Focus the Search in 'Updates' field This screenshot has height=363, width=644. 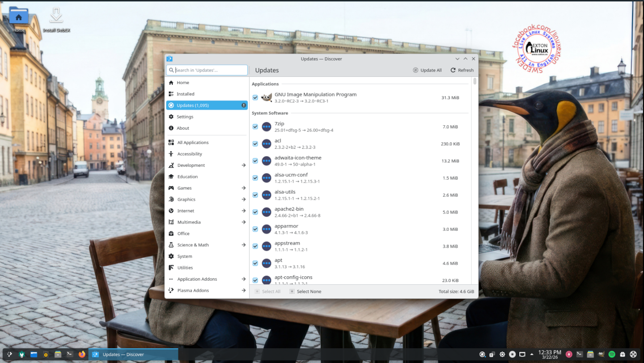(209, 70)
